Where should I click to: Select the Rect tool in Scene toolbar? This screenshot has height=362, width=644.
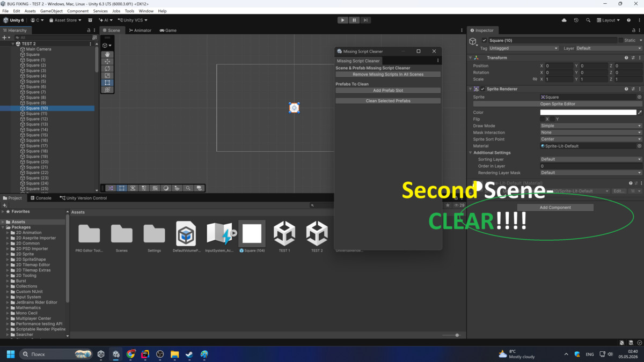[x=107, y=83]
